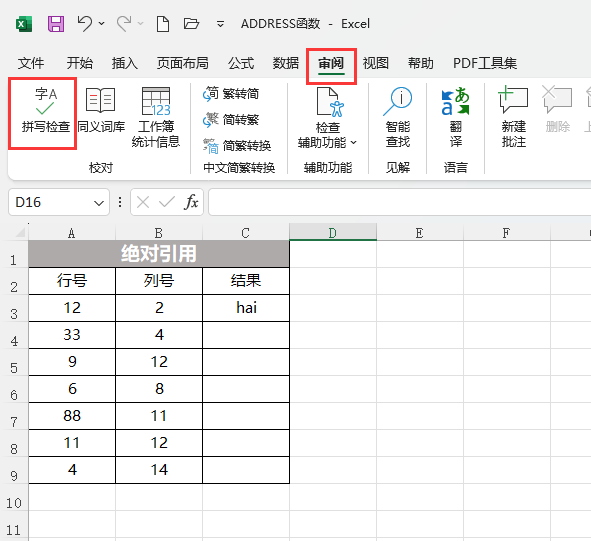The width and height of the screenshot is (591, 541).
Task: Open the 翻译 translate tool
Action: point(455,117)
